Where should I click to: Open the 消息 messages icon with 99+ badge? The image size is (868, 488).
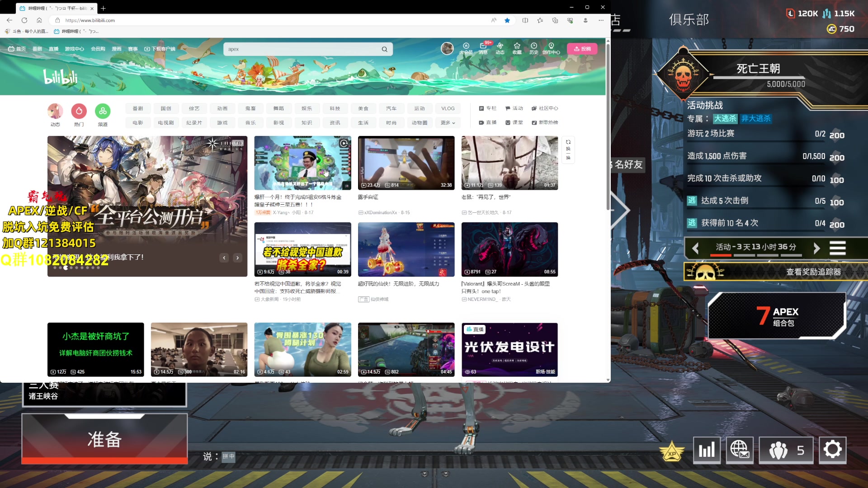(x=483, y=48)
